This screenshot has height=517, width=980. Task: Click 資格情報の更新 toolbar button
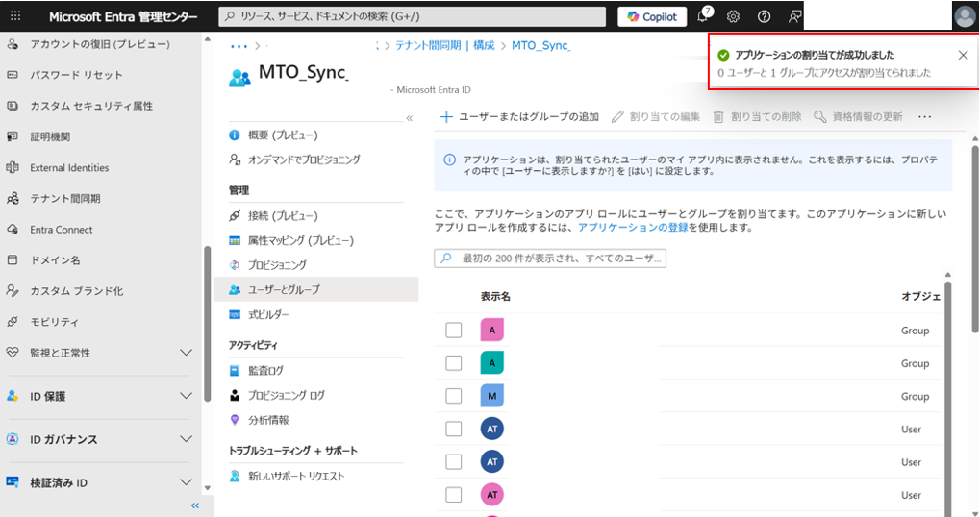coord(858,117)
